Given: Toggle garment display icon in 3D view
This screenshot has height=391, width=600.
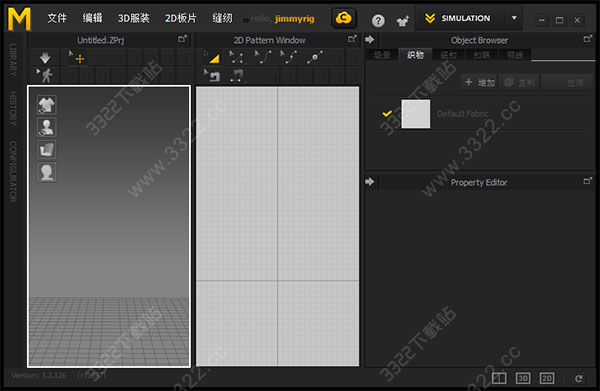Looking at the screenshot, I should (46, 105).
